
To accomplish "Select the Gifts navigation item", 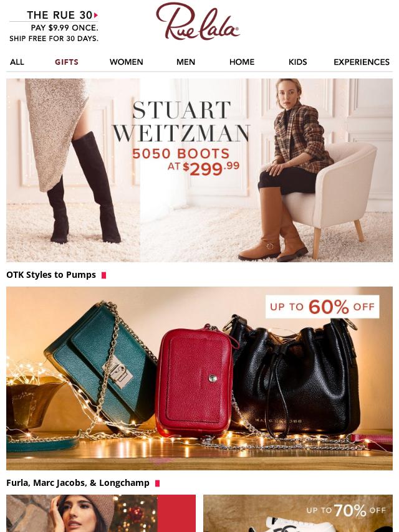I will pyautogui.click(x=67, y=62).
